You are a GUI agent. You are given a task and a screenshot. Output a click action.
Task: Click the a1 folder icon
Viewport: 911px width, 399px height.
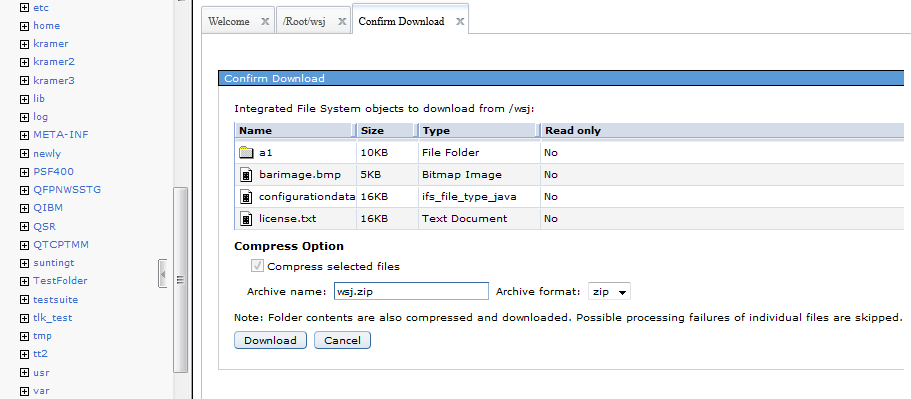(x=247, y=153)
